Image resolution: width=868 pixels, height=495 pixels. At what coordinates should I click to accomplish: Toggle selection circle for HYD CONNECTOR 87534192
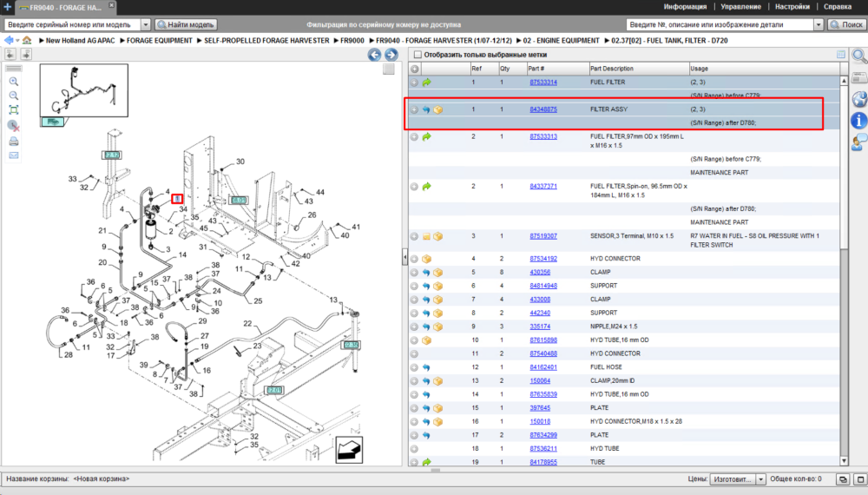click(414, 259)
